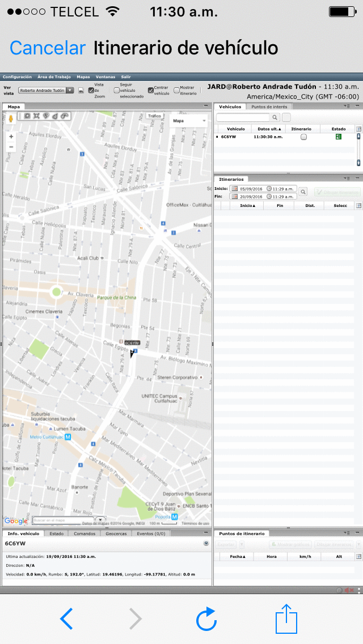Open the Fin date calendar icon
The image size is (363, 644).
click(x=235, y=197)
